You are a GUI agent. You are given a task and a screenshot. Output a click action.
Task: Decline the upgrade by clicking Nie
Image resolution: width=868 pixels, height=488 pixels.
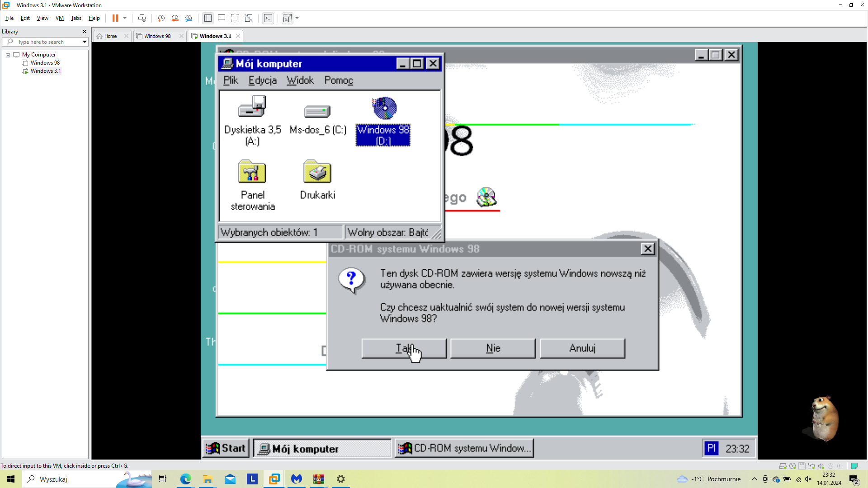[493, 348]
